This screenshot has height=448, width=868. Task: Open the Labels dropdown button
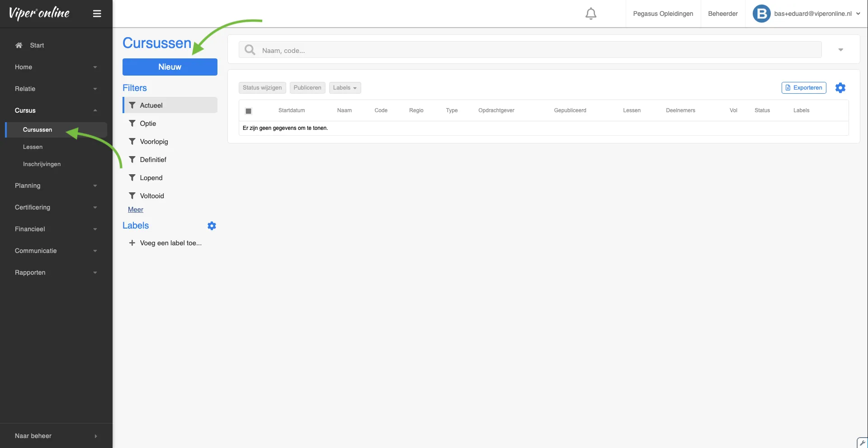click(344, 88)
